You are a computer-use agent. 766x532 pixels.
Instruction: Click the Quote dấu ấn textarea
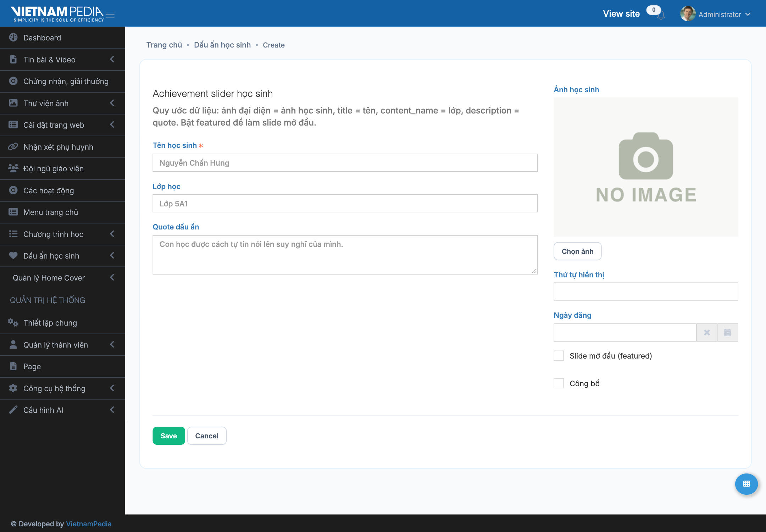[x=345, y=255]
